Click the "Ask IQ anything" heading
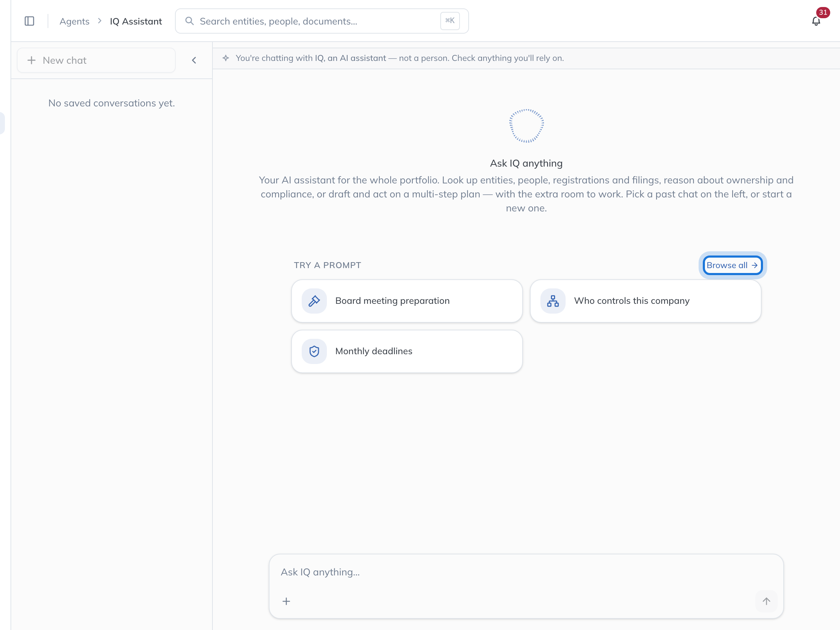The image size is (840, 630). click(526, 163)
